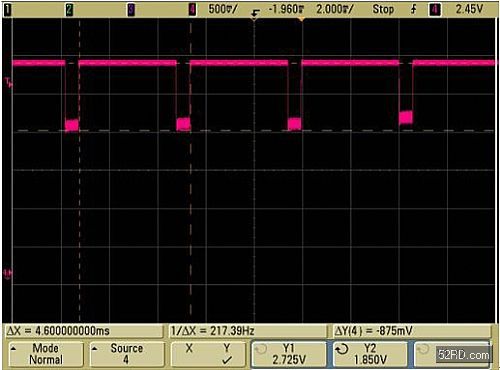This screenshot has height=370, width=500.
Task: Select the channel 1 indicator in status bar
Action: [x=7, y=10]
